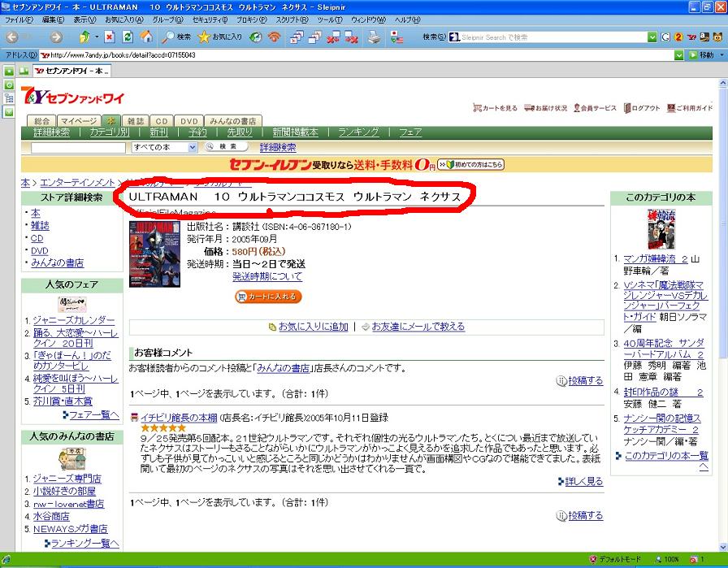Open 会員サービス member service link

pos(595,108)
